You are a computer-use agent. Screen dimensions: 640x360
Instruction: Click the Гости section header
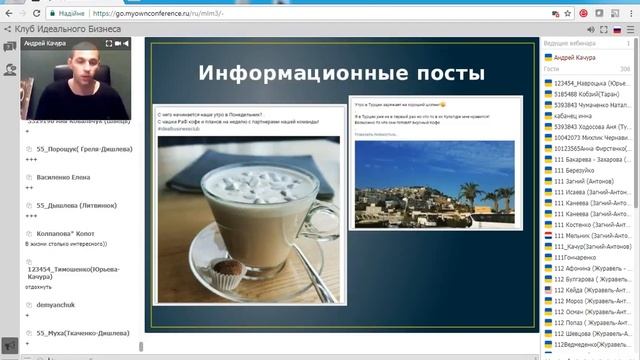[551, 69]
